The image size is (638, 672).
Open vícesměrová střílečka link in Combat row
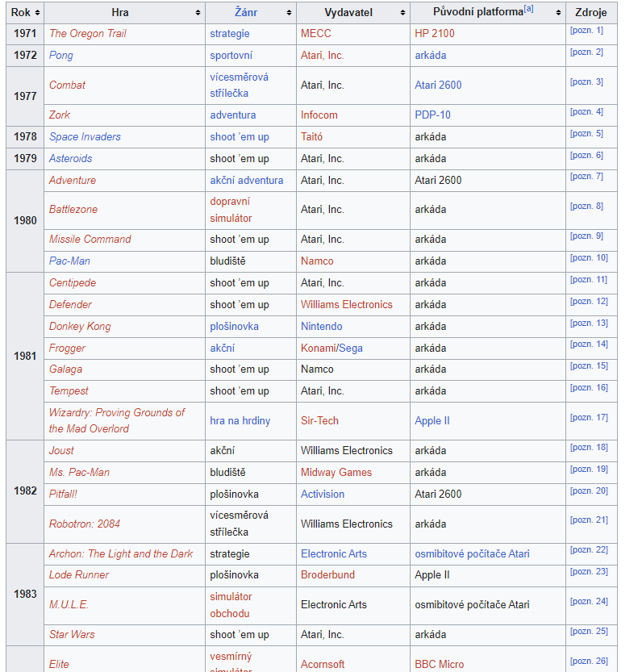point(239,85)
